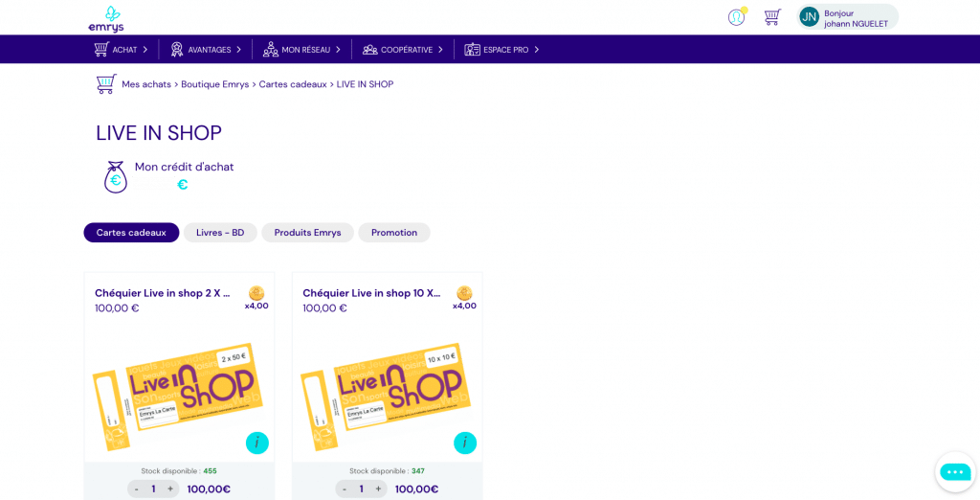Screen dimensions: 980x500
Task: Click the group icon beside COOPÉRATIVE
Action: click(x=370, y=50)
